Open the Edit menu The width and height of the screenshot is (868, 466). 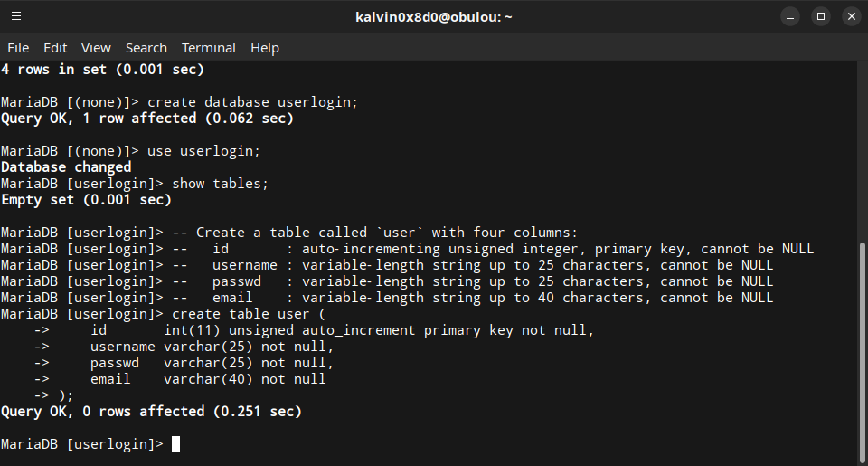pos(55,48)
